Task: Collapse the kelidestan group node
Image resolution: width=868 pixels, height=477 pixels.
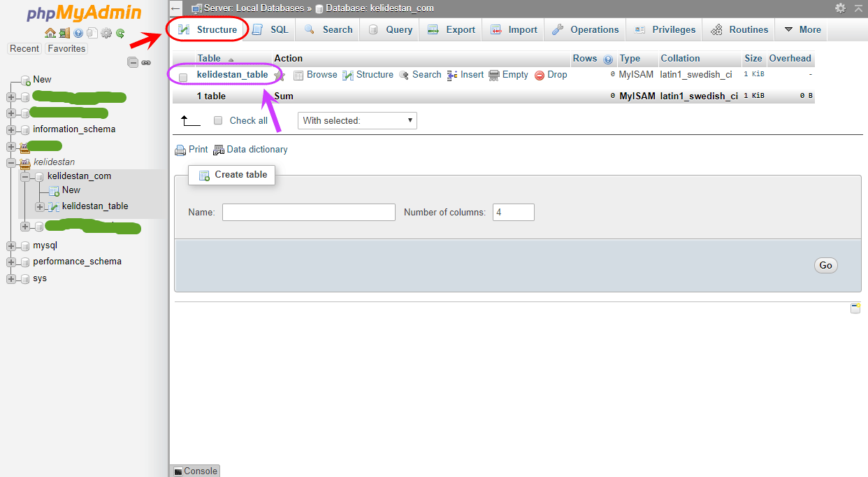Action: click(11, 162)
